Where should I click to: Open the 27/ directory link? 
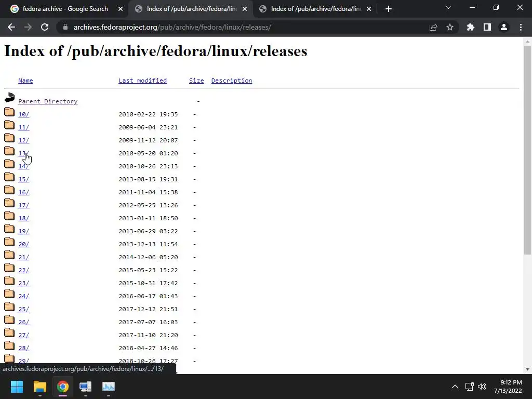coord(24,335)
